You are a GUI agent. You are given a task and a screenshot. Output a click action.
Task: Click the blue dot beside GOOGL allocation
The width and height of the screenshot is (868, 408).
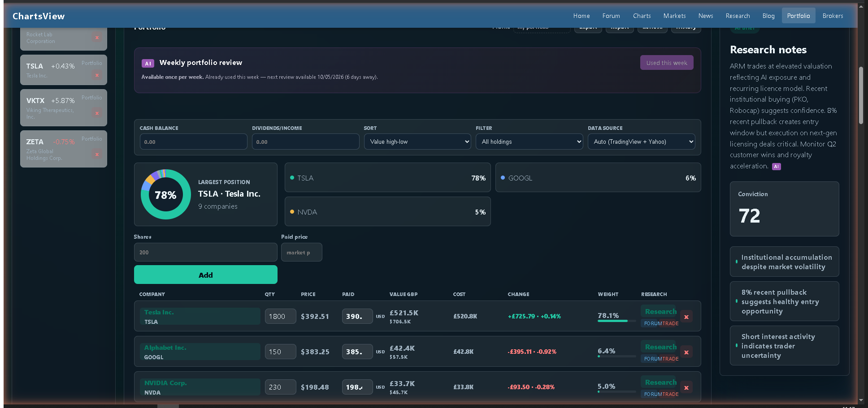[x=503, y=178]
